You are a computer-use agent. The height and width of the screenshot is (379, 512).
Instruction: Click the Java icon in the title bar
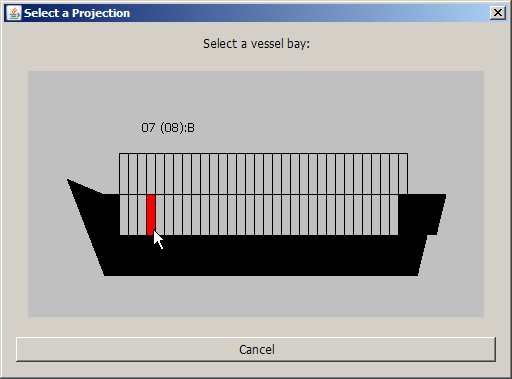click(14, 13)
